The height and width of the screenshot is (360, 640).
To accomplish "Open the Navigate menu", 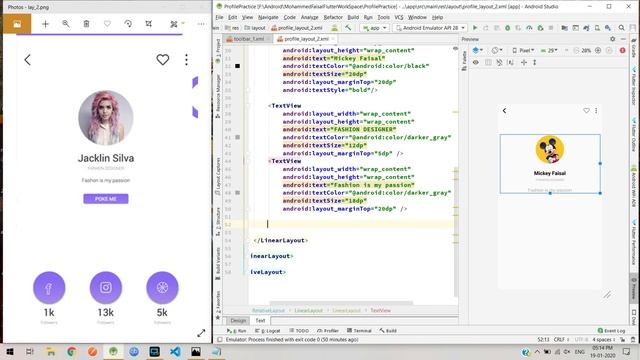I will coord(268,17).
